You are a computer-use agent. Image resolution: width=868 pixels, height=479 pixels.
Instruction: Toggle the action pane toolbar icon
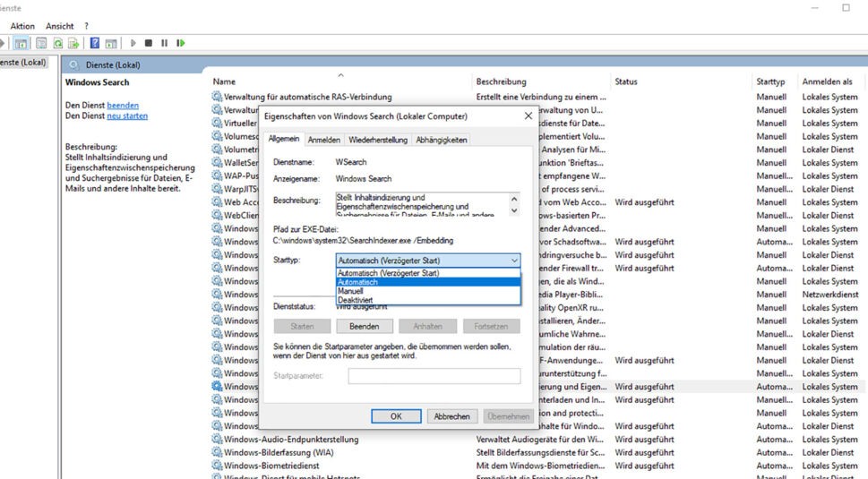tap(111, 43)
